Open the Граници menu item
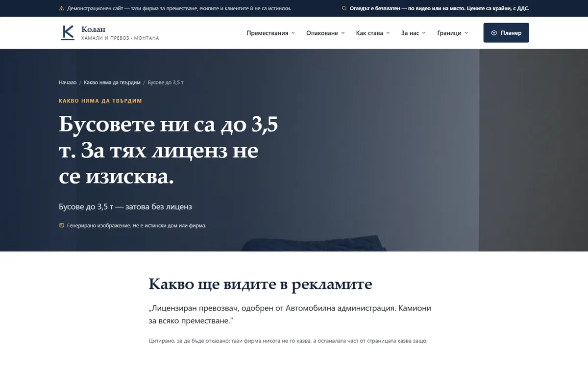The height and width of the screenshot is (368, 588). tap(453, 33)
